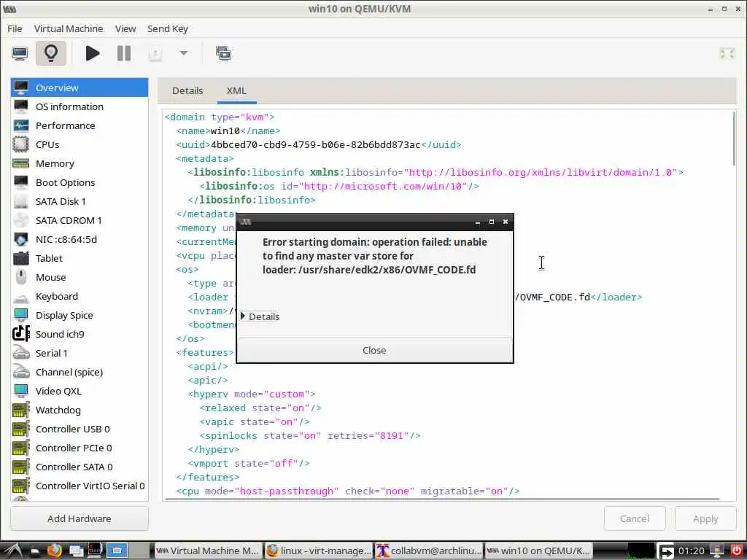Screen dimensions: 747x560
Task: Expand Details in the error dialog
Action: tap(260, 316)
